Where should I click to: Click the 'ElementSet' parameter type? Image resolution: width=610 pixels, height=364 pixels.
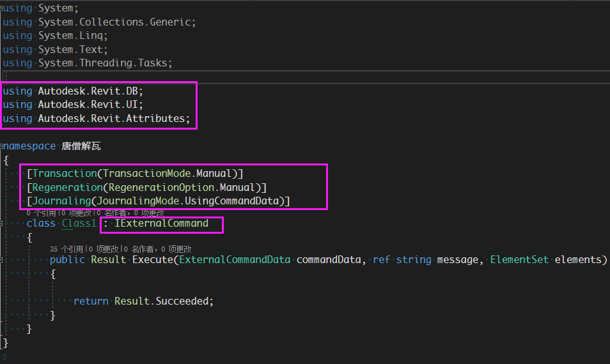pyautogui.click(x=519, y=259)
